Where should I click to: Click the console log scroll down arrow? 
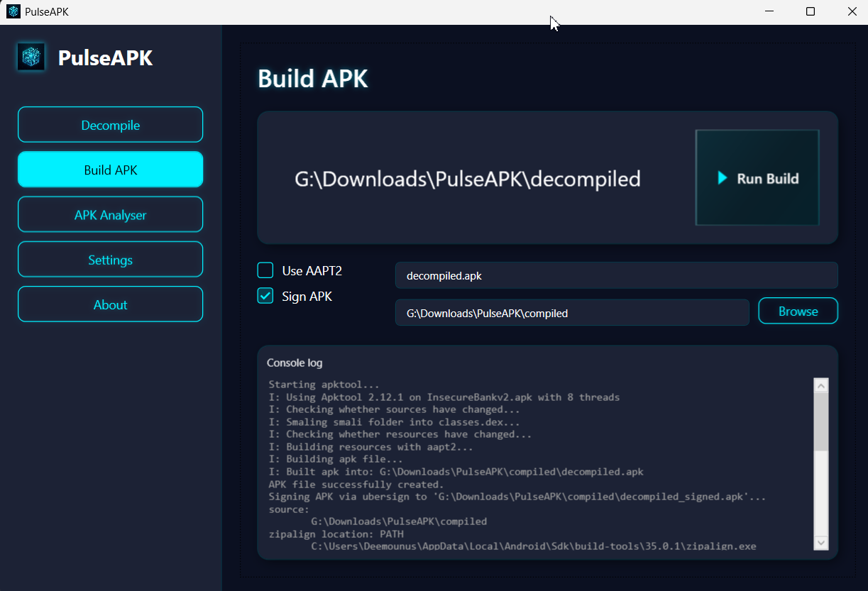click(821, 542)
